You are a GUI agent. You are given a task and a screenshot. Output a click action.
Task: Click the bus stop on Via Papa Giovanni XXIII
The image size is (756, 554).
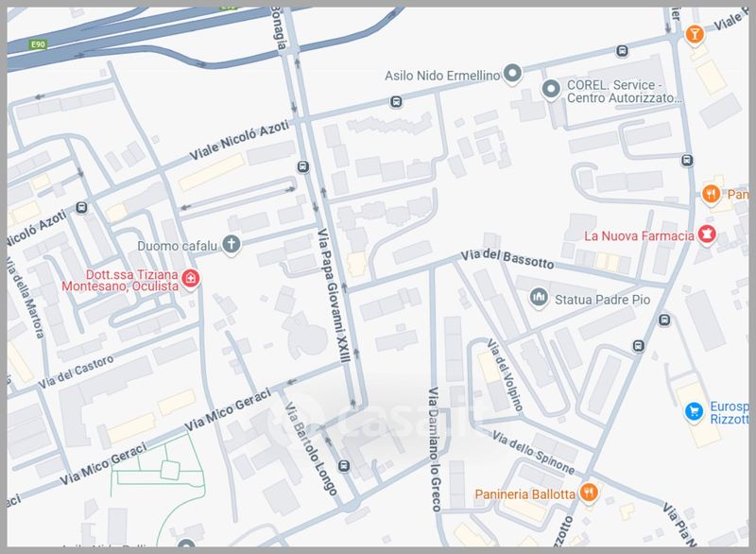[x=302, y=166]
